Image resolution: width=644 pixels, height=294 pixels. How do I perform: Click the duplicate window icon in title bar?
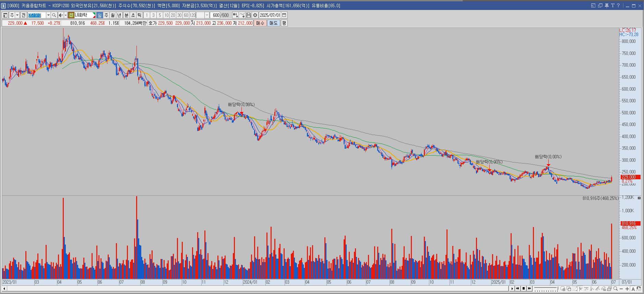coord(600,5)
